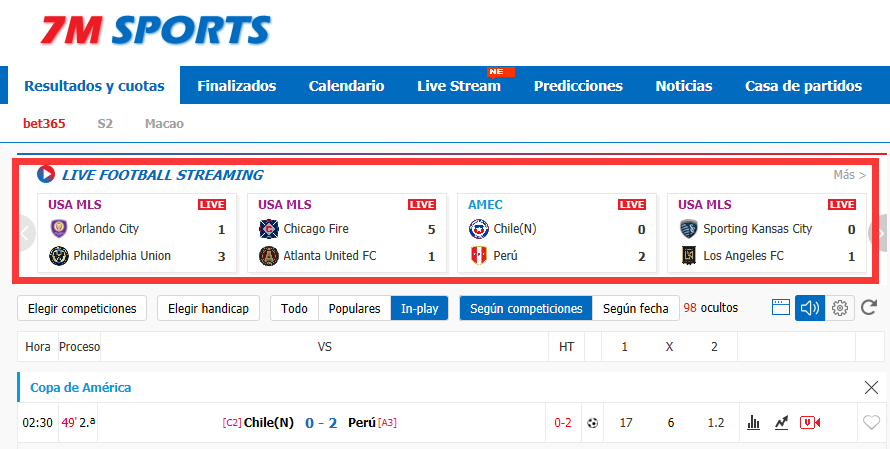
Task: Click the Hora column header
Action: 37,346
